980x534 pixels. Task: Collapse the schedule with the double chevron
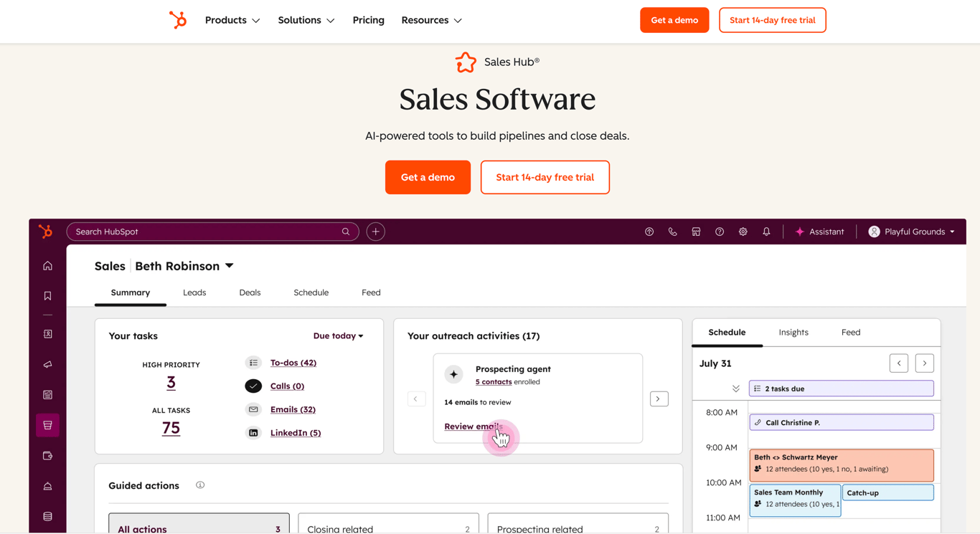point(736,388)
